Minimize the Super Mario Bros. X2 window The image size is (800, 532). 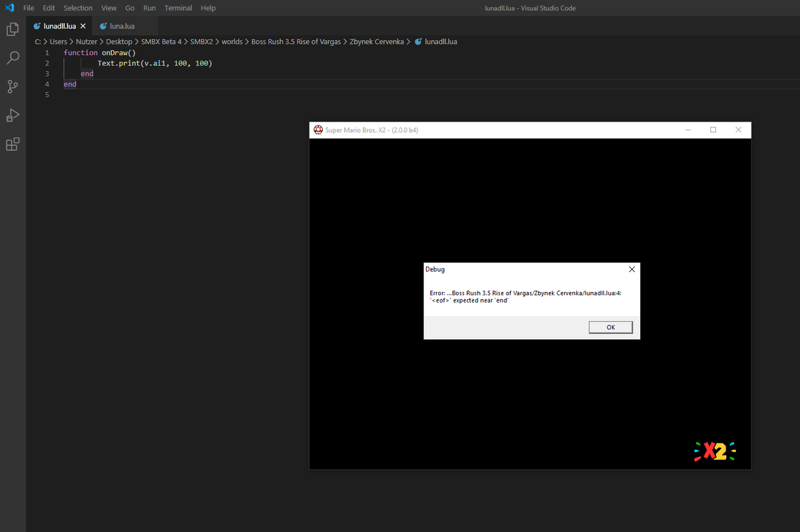click(x=688, y=130)
